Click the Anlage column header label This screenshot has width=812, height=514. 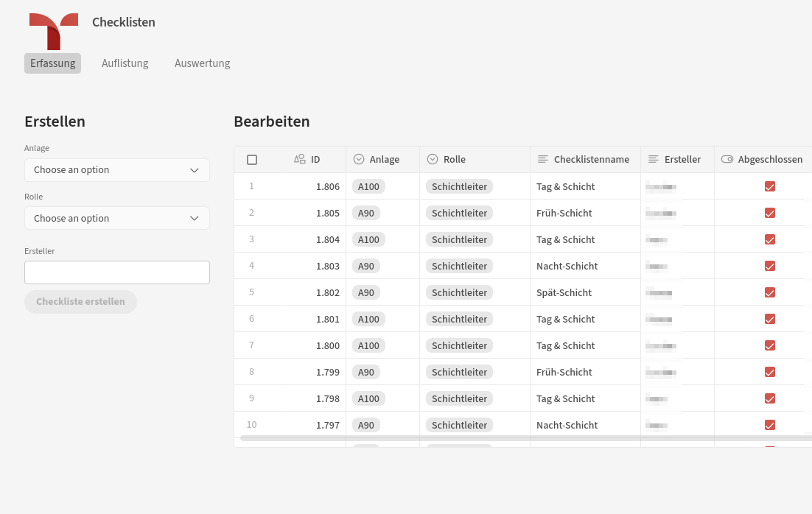(x=384, y=159)
